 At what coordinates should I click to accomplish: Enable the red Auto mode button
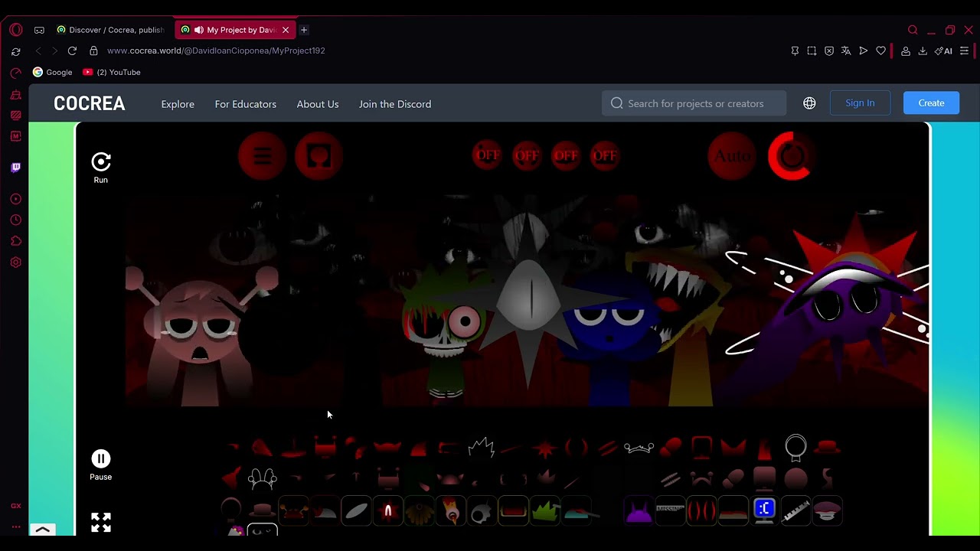tap(732, 156)
